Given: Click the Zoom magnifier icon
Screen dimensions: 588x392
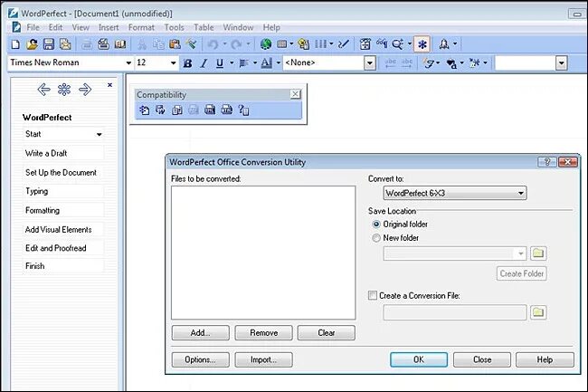Looking at the screenshot, I should point(397,44).
